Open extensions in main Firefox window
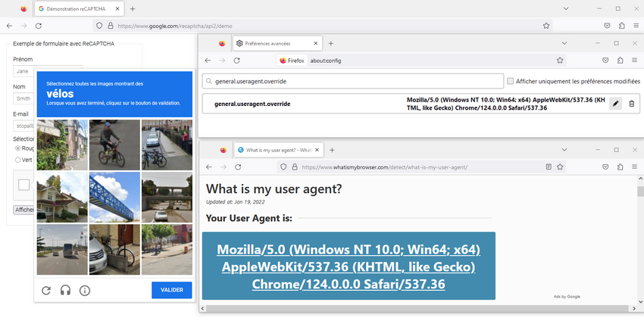This screenshot has width=644, height=327. [x=621, y=26]
